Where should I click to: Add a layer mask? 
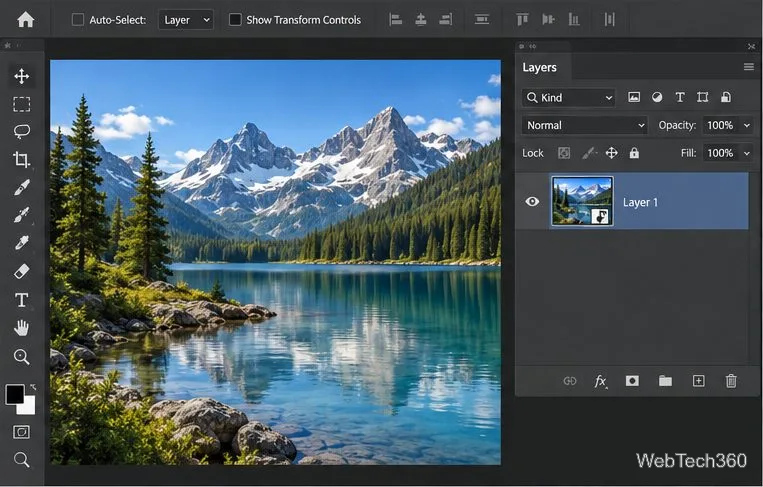coord(632,381)
